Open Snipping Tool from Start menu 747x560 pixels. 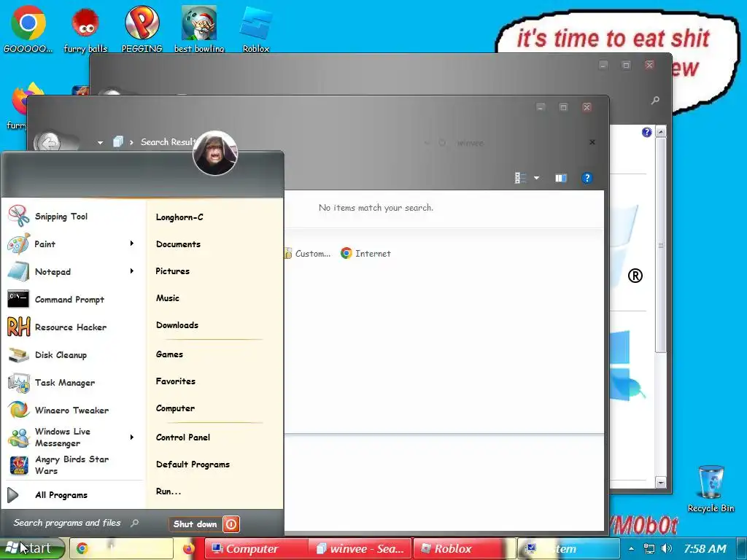click(72, 216)
